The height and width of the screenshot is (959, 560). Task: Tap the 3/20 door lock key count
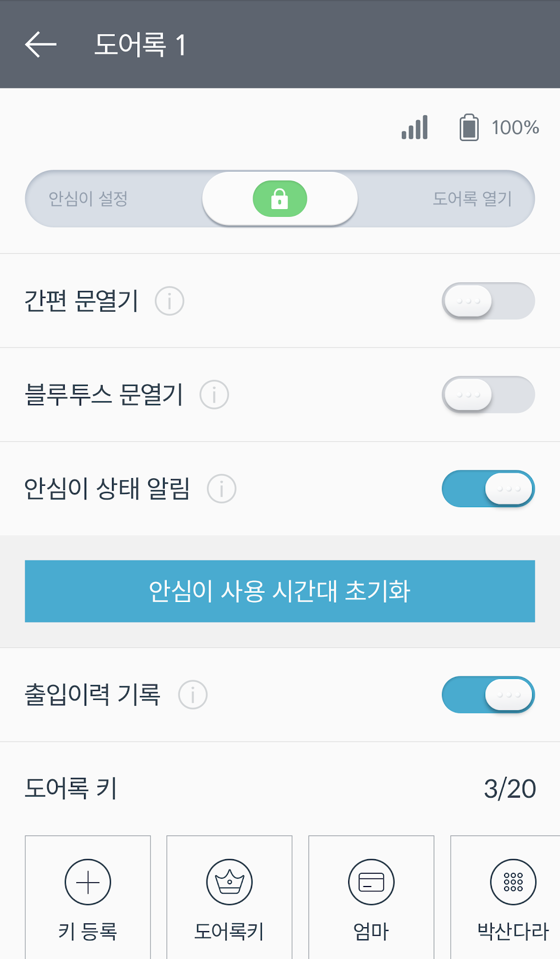[x=509, y=789]
